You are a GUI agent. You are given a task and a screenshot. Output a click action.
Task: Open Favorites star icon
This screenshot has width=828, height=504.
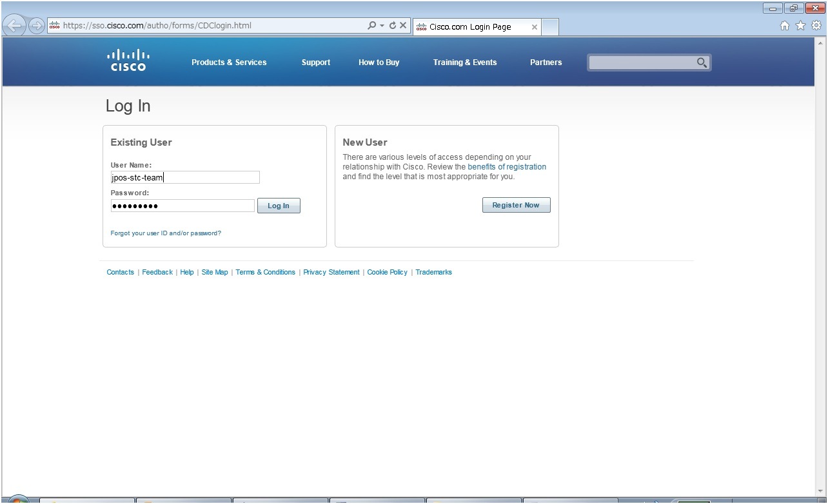click(801, 26)
